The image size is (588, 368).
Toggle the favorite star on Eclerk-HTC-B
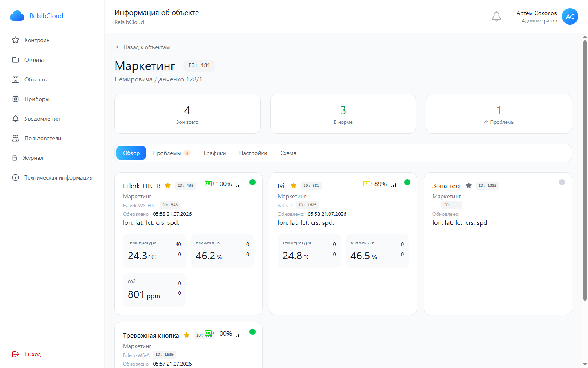click(x=168, y=186)
